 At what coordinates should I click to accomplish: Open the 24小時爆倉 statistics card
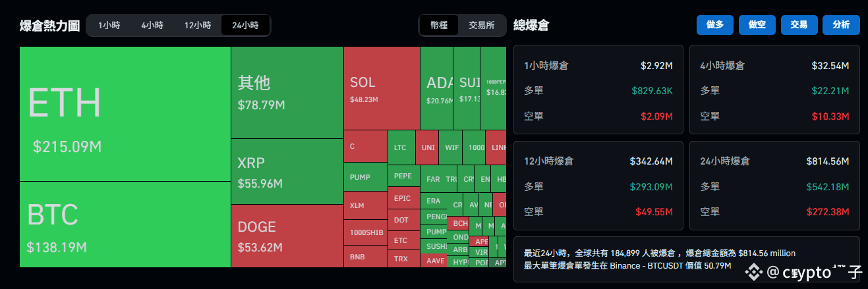click(x=774, y=186)
